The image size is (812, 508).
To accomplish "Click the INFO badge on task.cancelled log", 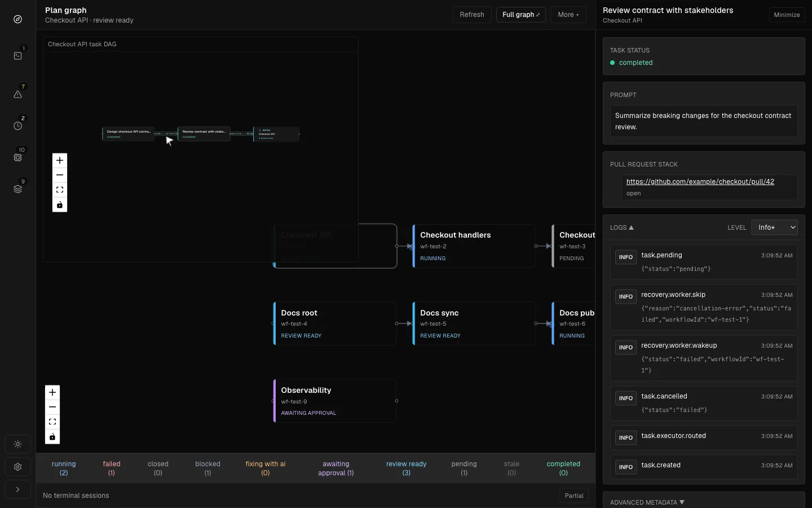I will tap(626, 398).
